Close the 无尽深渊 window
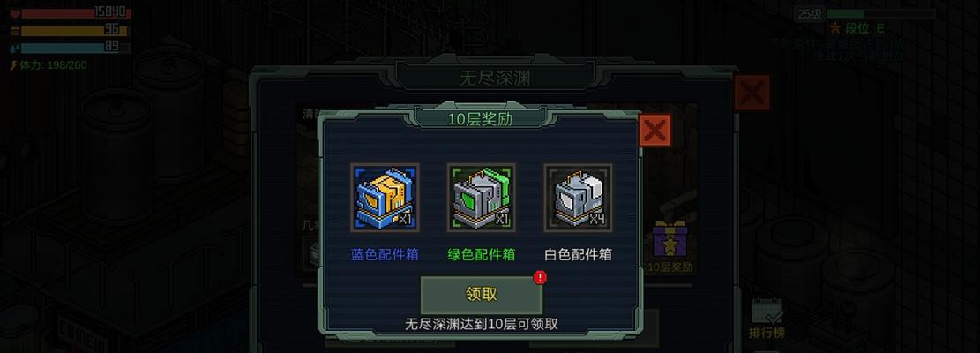 tap(752, 93)
